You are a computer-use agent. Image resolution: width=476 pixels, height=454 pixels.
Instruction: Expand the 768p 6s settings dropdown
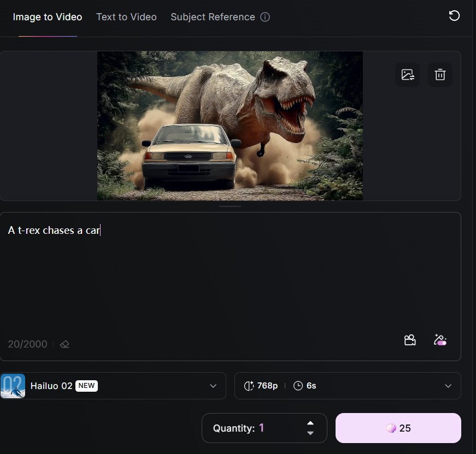coord(348,386)
